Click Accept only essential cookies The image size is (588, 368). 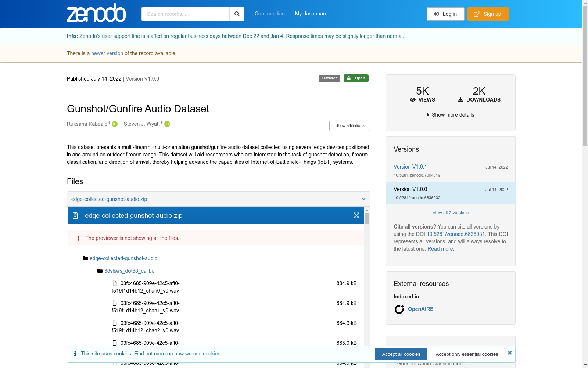point(467,354)
